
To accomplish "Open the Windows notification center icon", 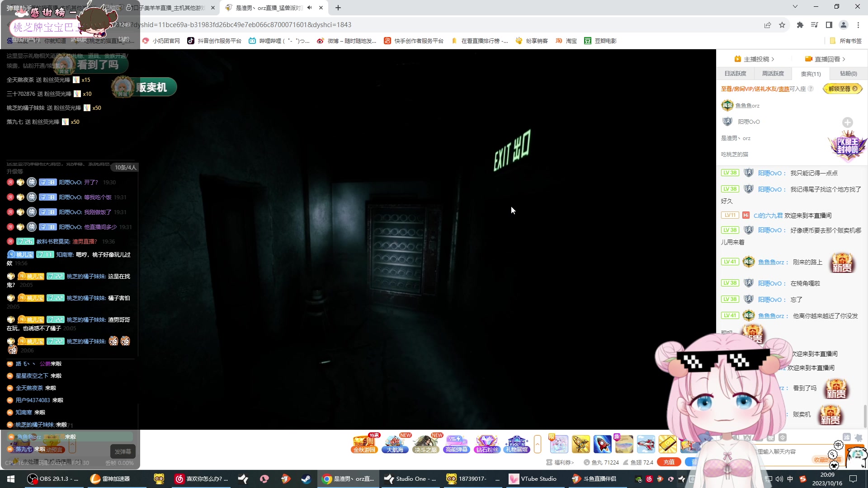I will coord(853,479).
